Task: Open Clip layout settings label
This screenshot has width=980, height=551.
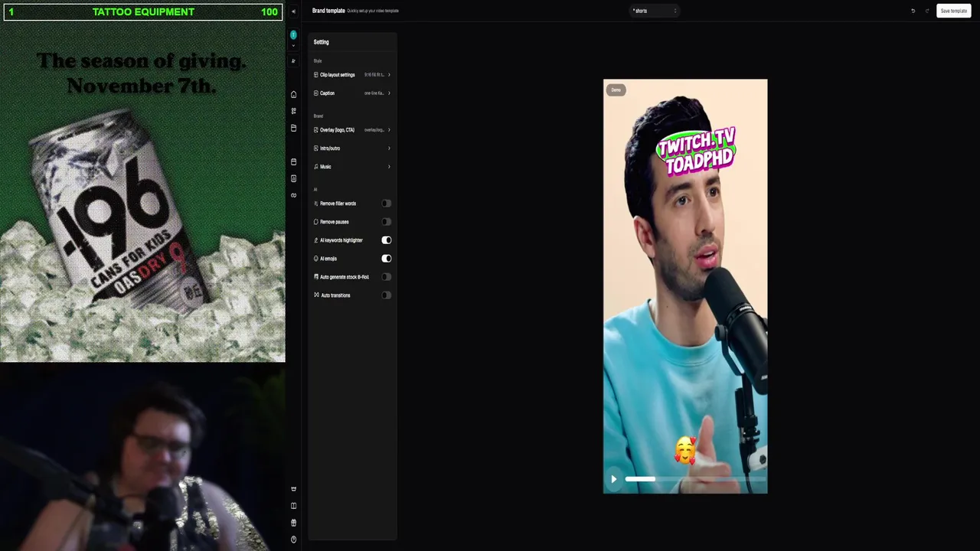Action: (338, 75)
